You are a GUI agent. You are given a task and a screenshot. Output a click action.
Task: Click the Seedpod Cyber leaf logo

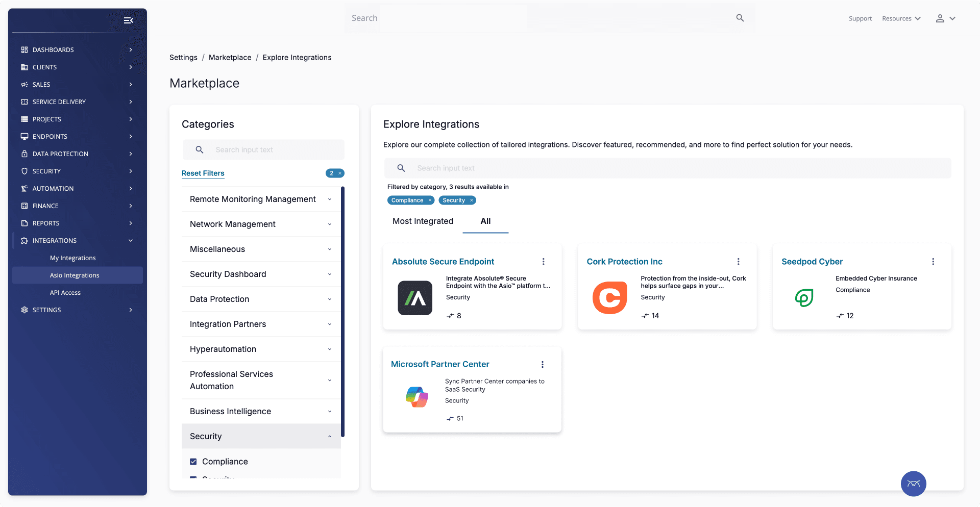(x=804, y=298)
